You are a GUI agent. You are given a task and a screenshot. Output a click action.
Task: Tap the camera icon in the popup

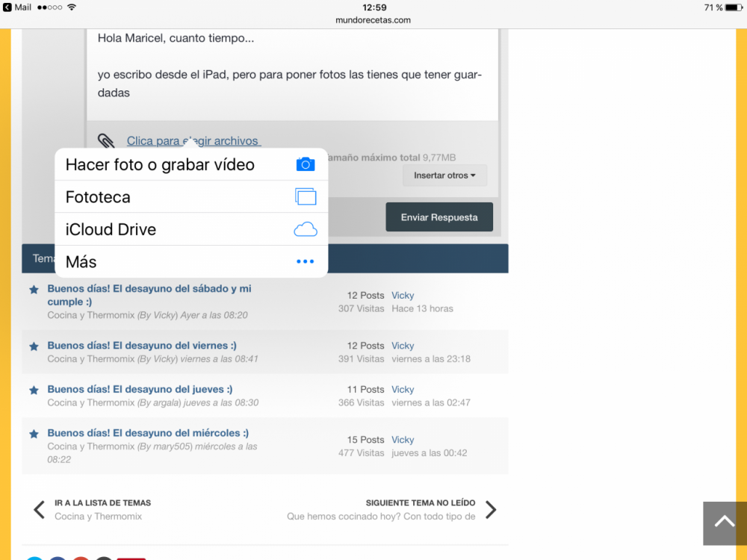coord(305,164)
